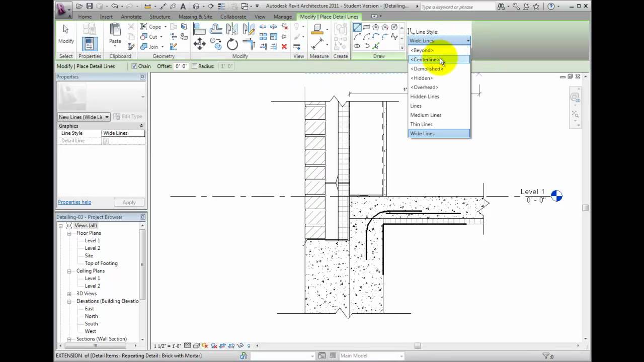Open the Properties help link
The height and width of the screenshot is (362, 644).
(74, 202)
